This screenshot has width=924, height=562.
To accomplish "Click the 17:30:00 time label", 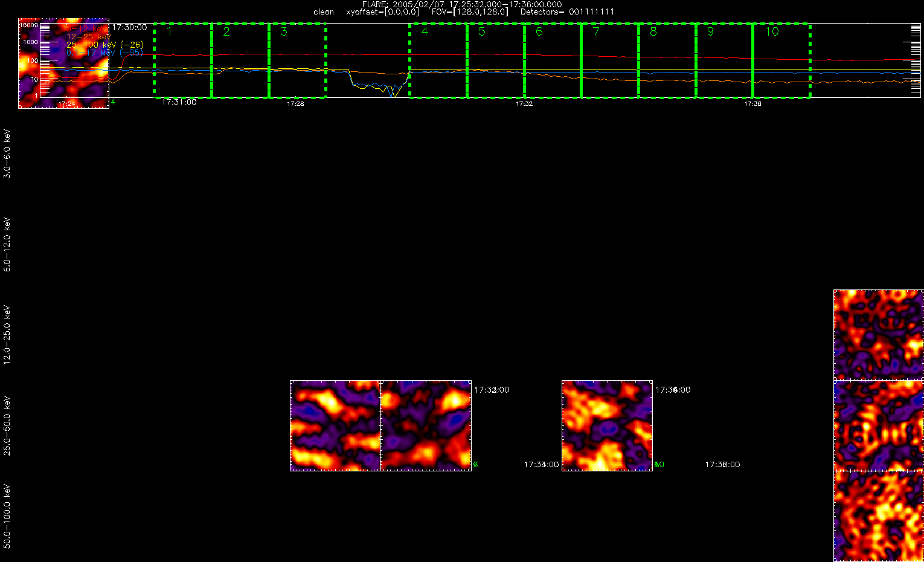I will tap(129, 28).
